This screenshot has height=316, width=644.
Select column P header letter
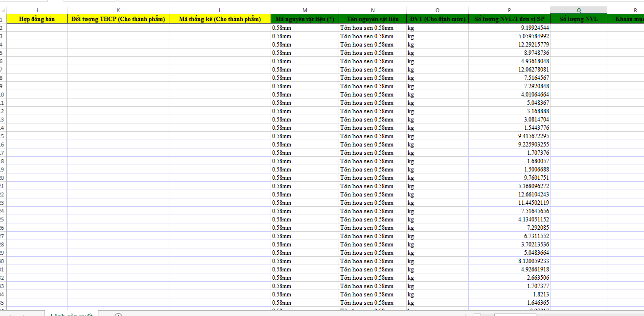coord(509,10)
